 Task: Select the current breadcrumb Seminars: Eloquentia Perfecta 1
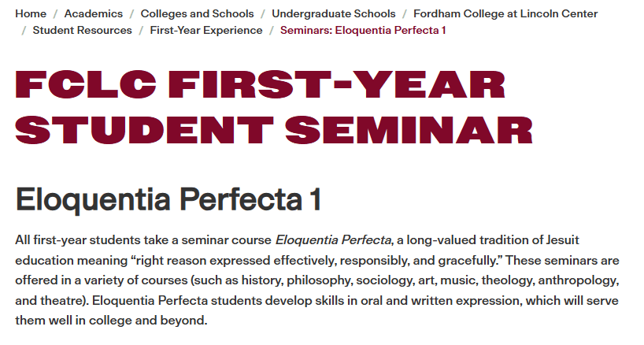tap(363, 30)
